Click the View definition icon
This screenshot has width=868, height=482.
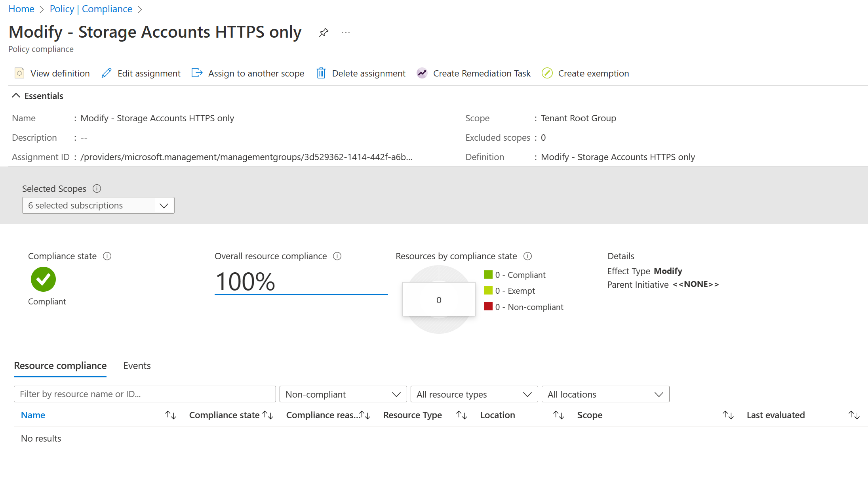[19, 73]
